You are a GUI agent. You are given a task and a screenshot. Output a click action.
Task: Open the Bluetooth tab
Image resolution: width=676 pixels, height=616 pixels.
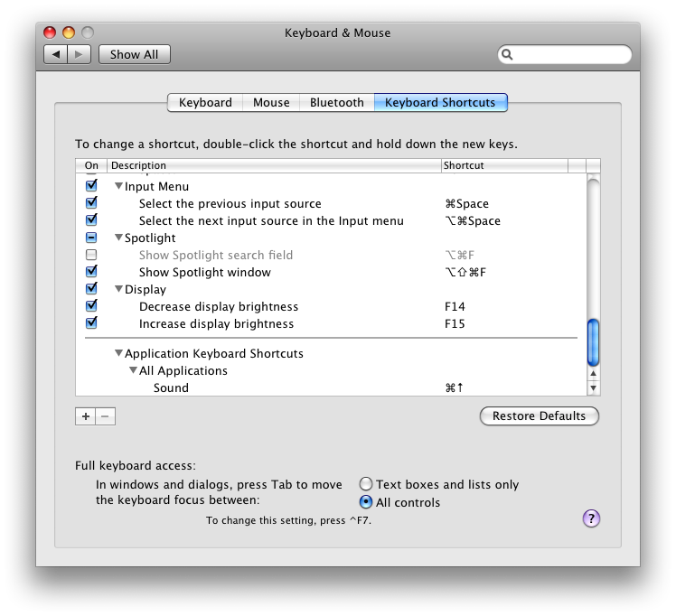[336, 102]
